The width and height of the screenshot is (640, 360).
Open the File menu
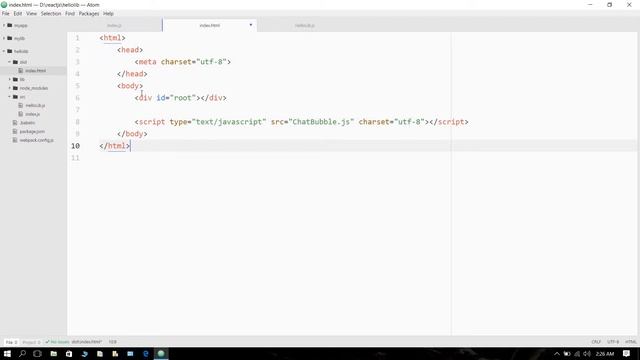click(6, 13)
